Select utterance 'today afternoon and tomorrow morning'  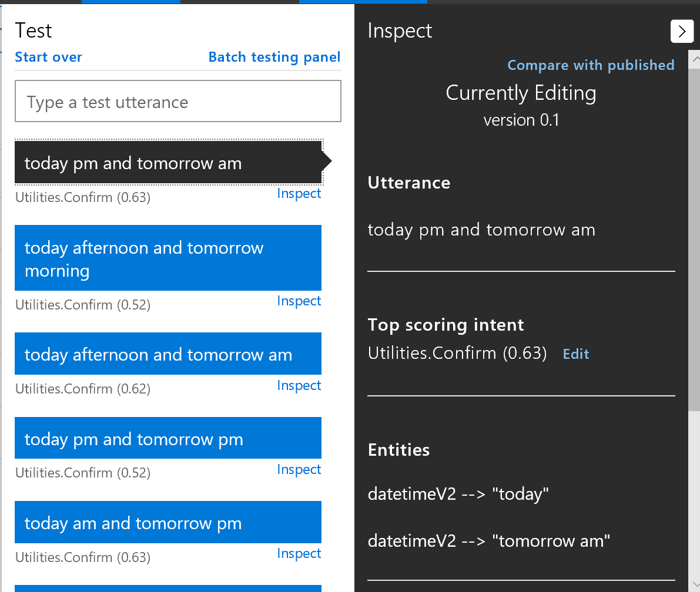pyautogui.click(x=168, y=258)
